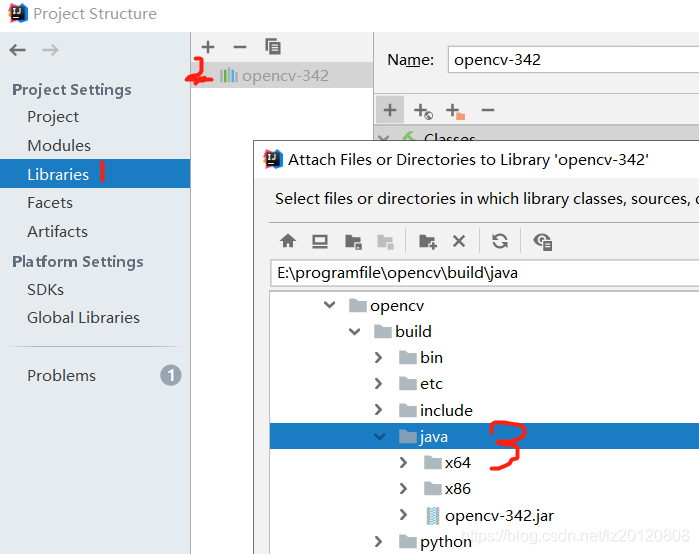Click the Desktop directory icon

tap(320, 241)
